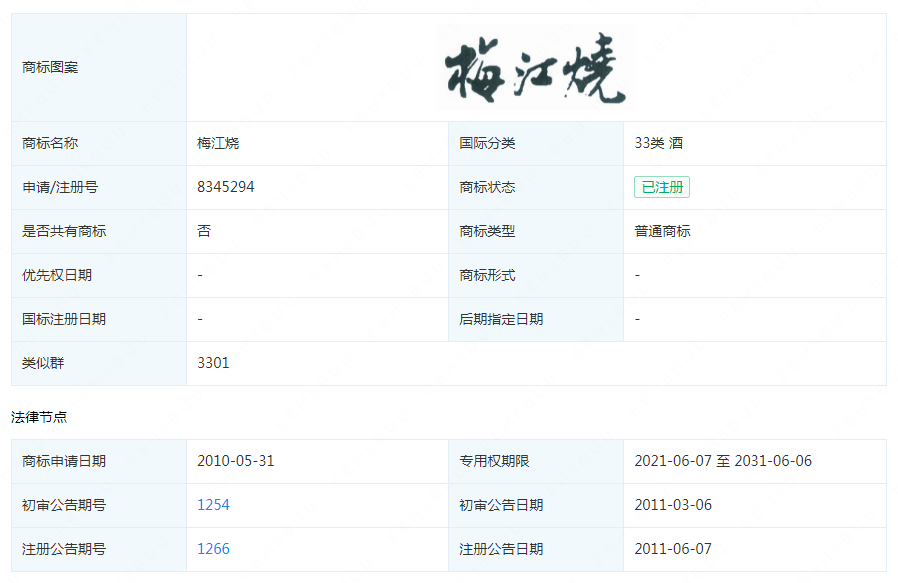This screenshot has width=898, height=583.
Task: Select the application date 2010-05-31
Action: [235, 461]
